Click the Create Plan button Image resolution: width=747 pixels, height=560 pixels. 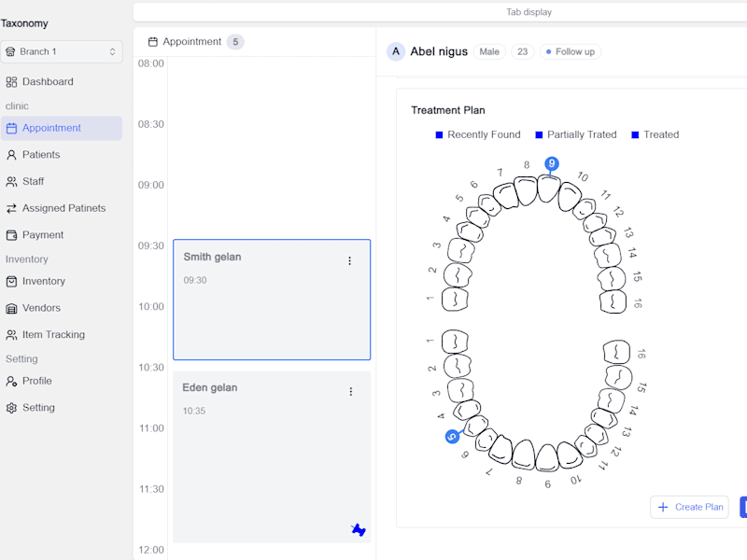pyautogui.click(x=689, y=507)
